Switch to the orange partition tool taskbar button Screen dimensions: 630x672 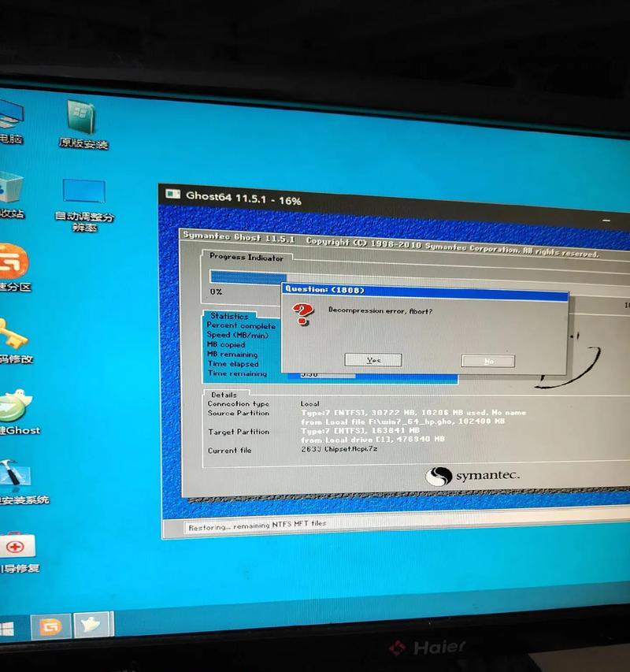(50, 626)
